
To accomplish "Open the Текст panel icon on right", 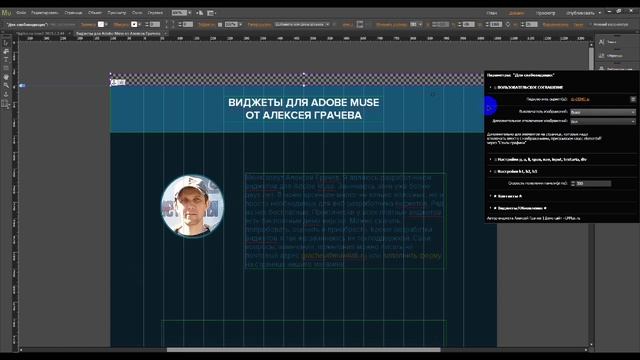I will (x=602, y=42).
